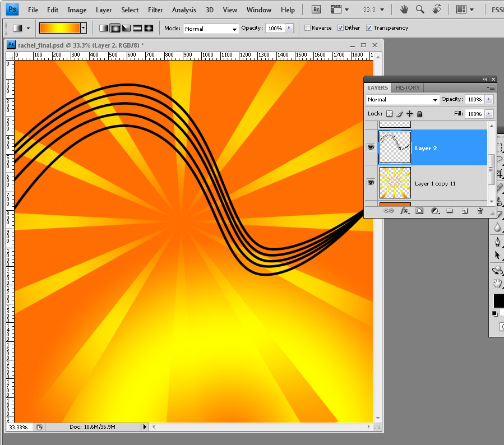Select the Layer 1 copy 11 thumbnail
The height and width of the screenshot is (445, 504).
click(x=395, y=183)
